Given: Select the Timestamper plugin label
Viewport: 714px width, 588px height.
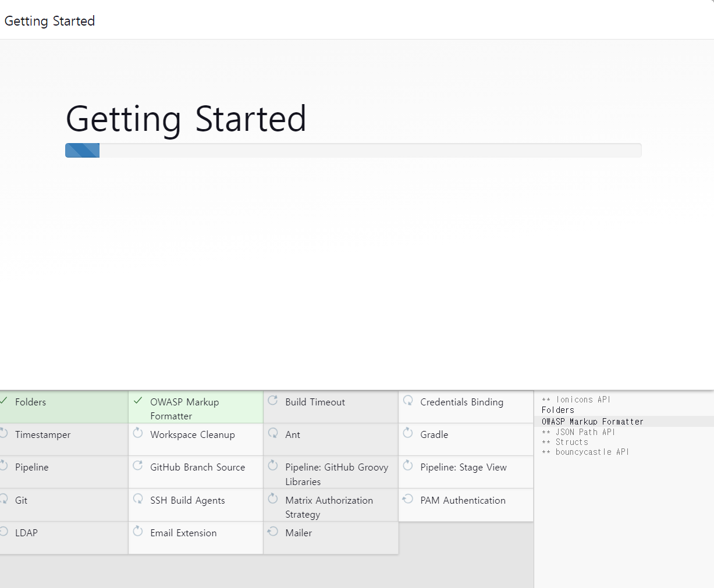Looking at the screenshot, I should [x=42, y=435].
